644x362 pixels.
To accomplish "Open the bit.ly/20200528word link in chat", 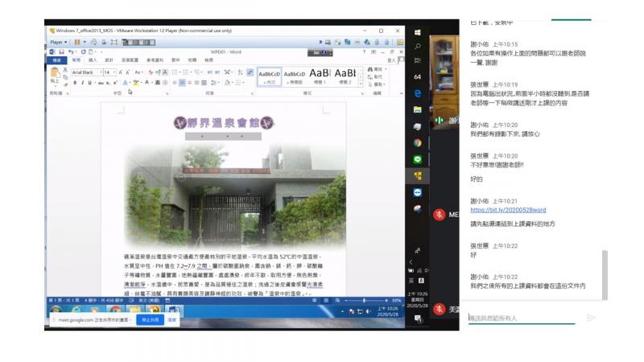I will coord(508,210).
